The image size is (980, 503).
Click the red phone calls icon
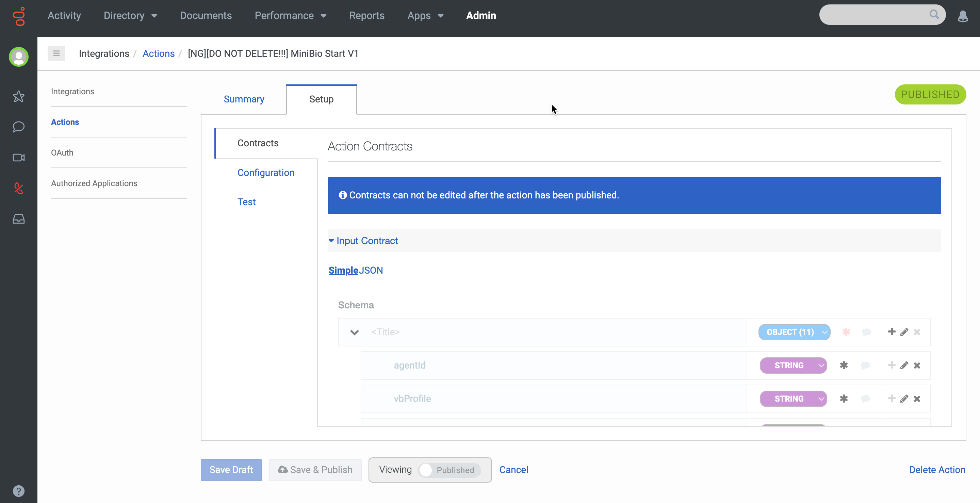click(18, 188)
